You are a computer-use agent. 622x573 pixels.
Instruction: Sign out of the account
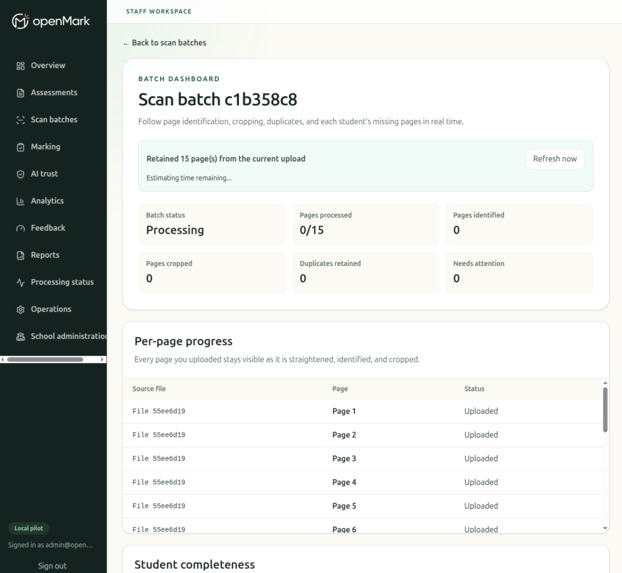click(x=52, y=566)
